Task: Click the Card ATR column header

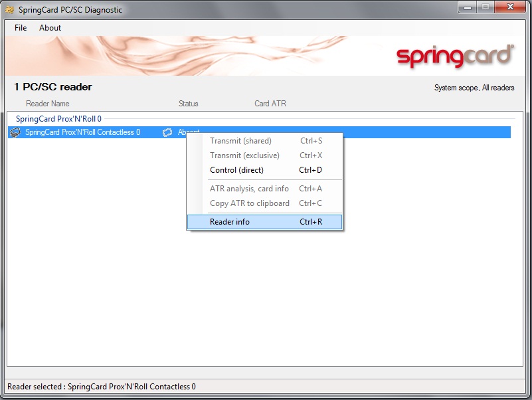Action: click(x=270, y=104)
